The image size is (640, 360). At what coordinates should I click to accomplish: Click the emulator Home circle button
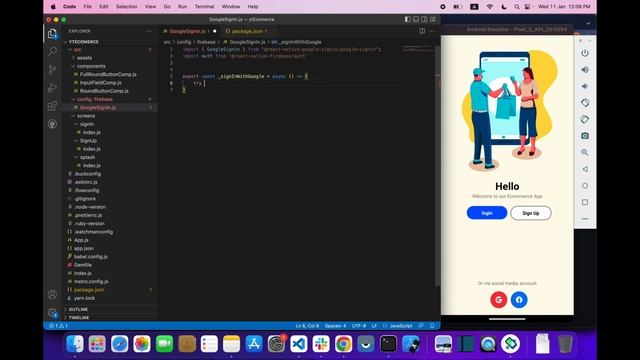coord(585,186)
